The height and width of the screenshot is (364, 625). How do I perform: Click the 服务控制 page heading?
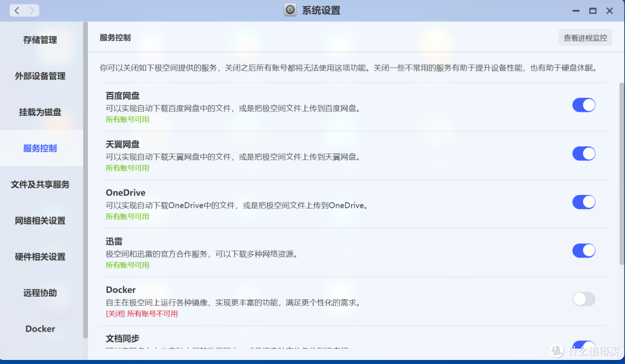(115, 38)
